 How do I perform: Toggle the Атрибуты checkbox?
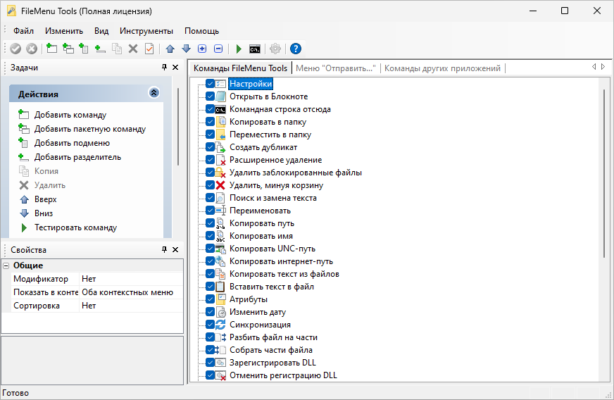point(210,299)
